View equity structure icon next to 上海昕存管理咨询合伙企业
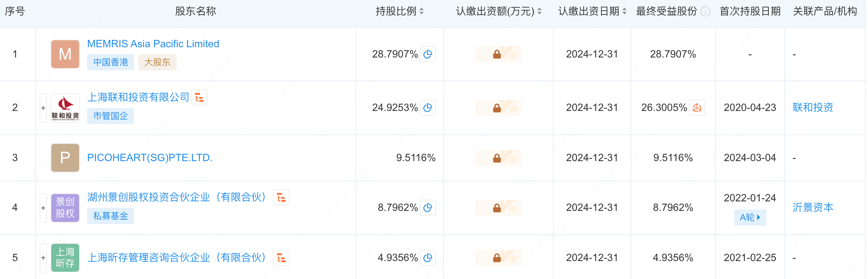This screenshot has height=279, width=868. click(281, 258)
